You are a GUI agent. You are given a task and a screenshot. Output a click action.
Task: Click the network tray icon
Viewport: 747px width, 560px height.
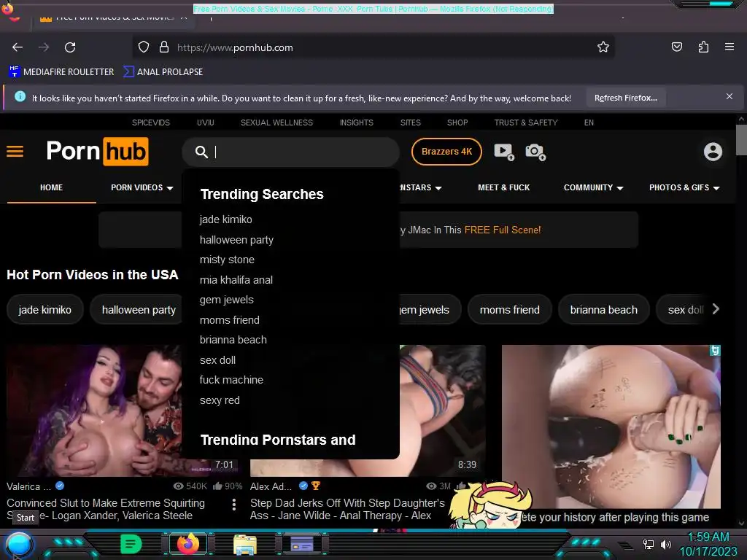[648, 544]
